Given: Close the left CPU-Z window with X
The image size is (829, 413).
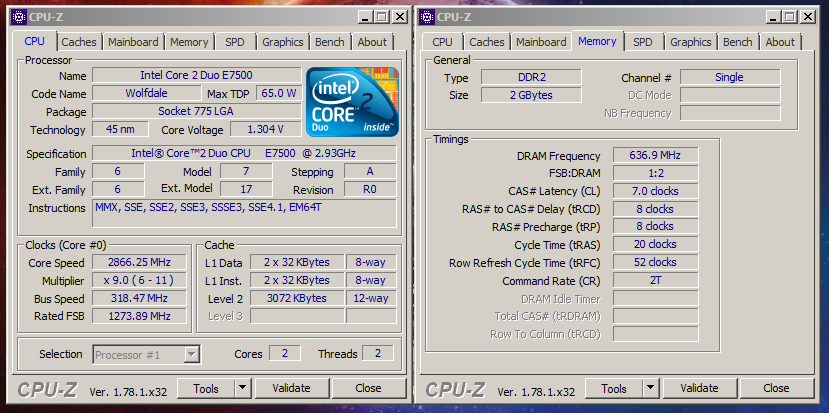Looking at the screenshot, I should click(401, 16).
